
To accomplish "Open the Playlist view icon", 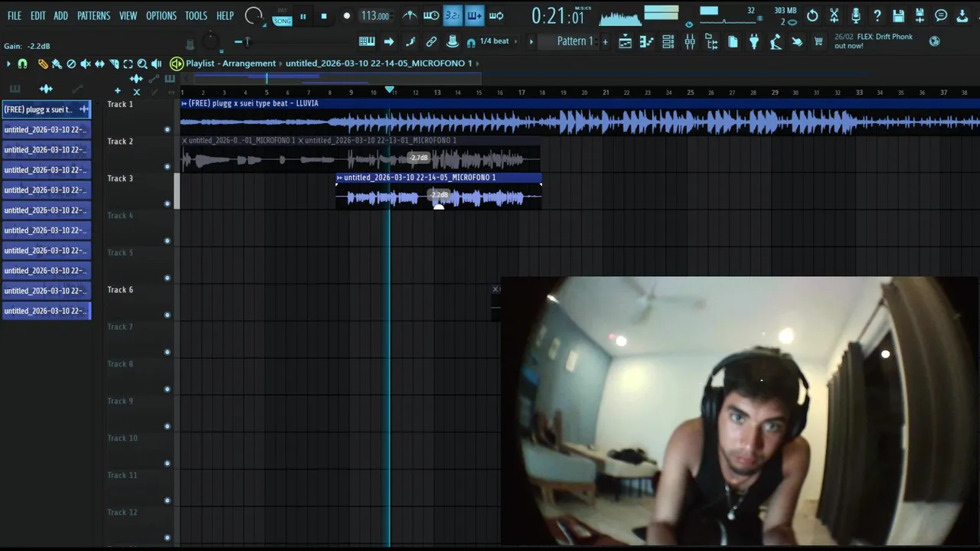I will point(626,42).
